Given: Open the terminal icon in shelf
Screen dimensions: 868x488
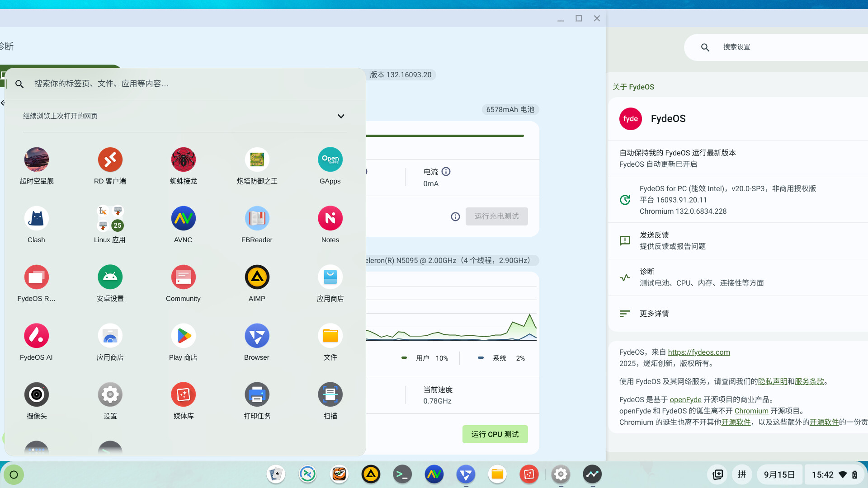Looking at the screenshot, I should tap(402, 474).
